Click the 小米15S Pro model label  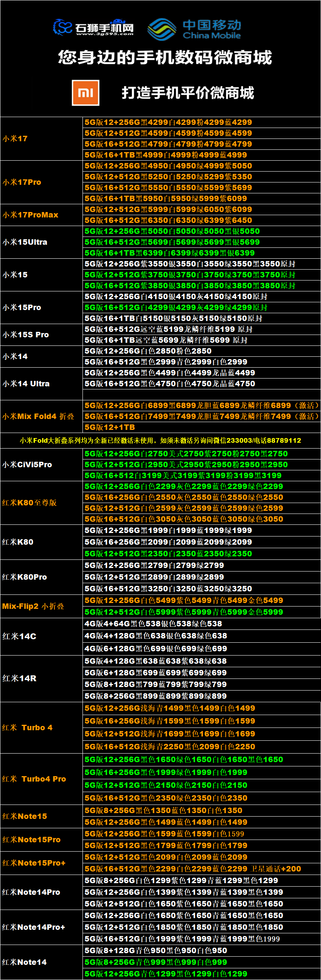[26, 335]
